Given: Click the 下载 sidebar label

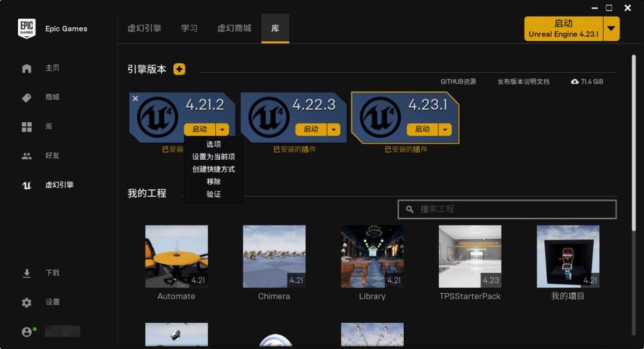Looking at the screenshot, I should [52, 273].
